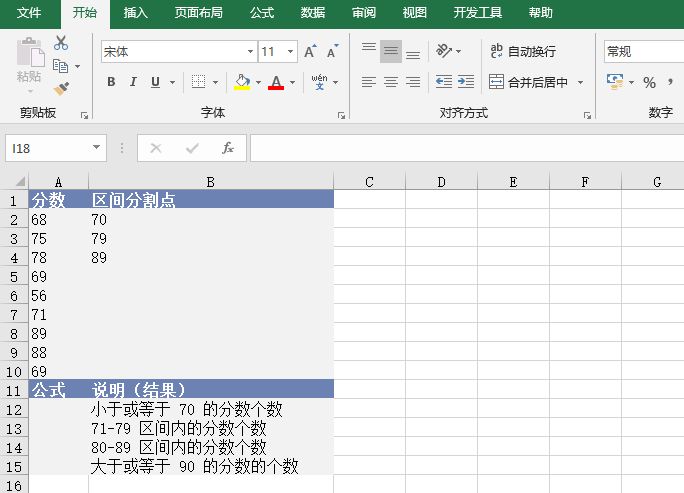The width and height of the screenshot is (684, 493).
Task: Switch to the 插入 tab
Action: (x=135, y=13)
